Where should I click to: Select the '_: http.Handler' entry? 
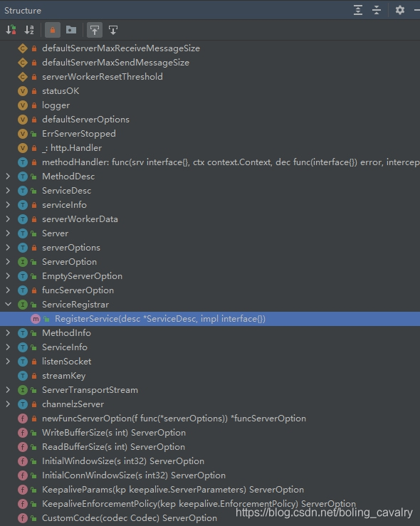(x=72, y=148)
